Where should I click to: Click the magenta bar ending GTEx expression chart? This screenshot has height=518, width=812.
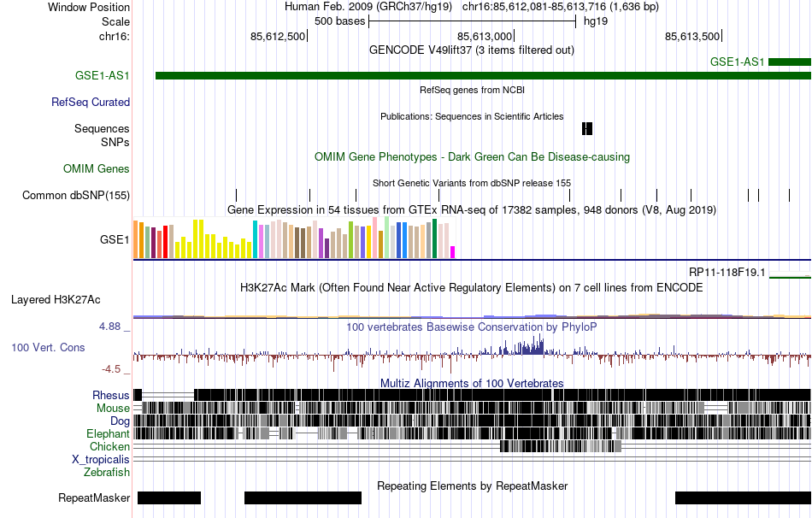coord(452,252)
